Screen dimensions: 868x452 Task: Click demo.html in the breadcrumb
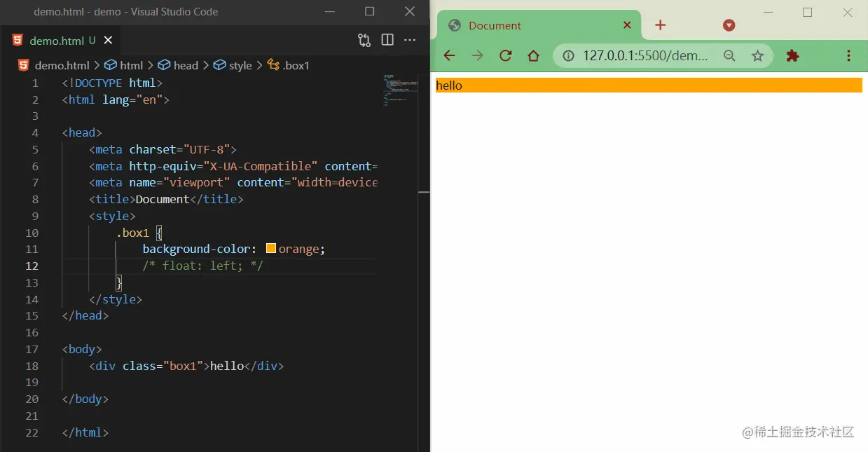[x=62, y=65]
